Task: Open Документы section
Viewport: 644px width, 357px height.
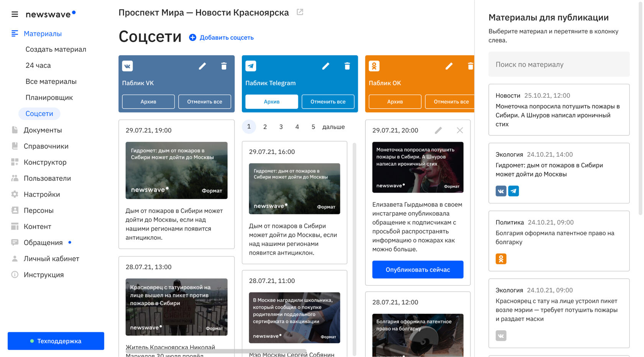Action: (43, 130)
